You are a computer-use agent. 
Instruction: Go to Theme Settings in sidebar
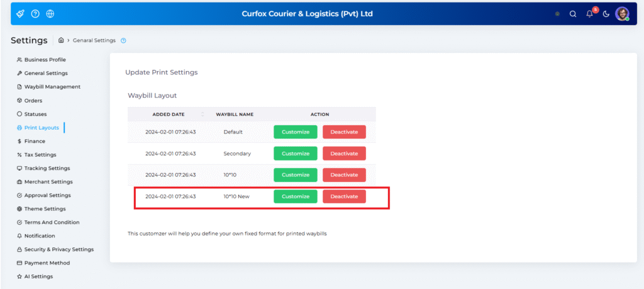(x=45, y=209)
